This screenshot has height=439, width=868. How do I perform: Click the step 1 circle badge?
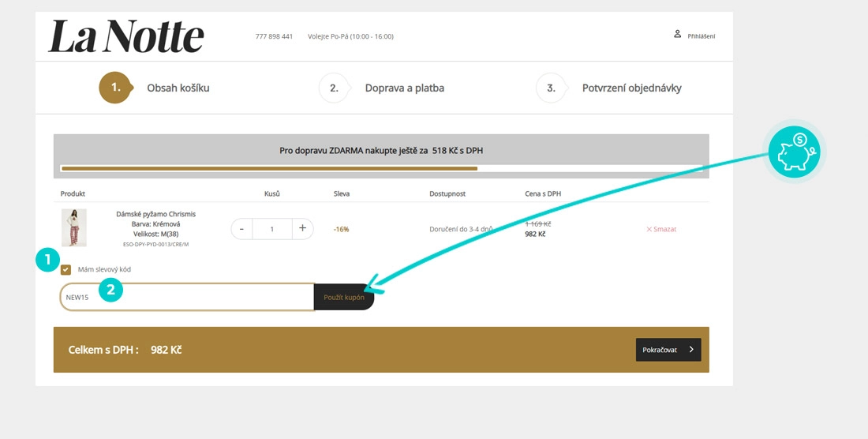click(x=115, y=88)
